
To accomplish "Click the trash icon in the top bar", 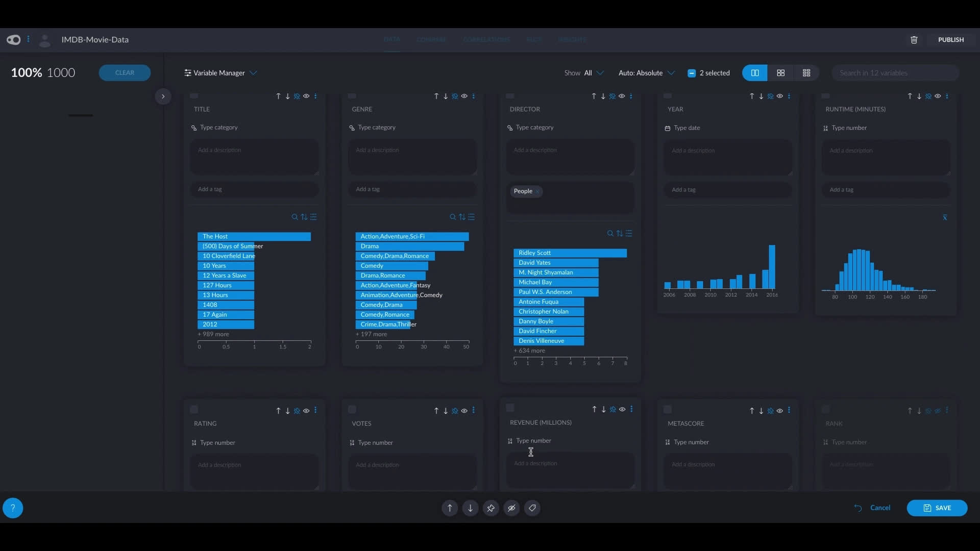I will (914, 40).
